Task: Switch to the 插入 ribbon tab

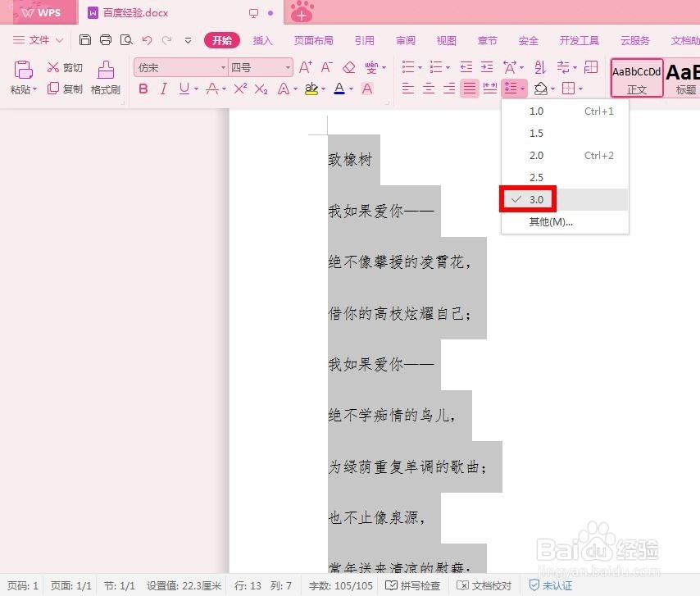Action: point(262,39)
